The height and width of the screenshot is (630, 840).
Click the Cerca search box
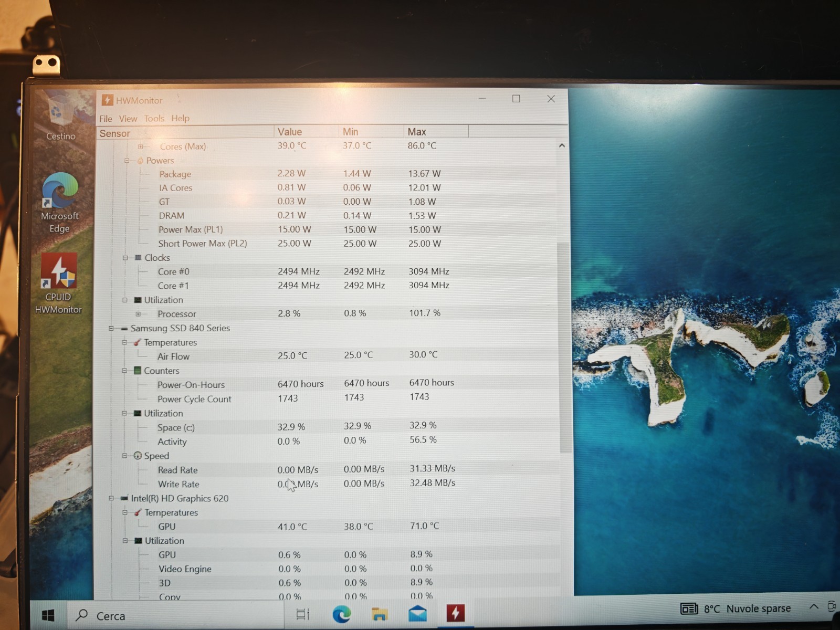[x=176, y=615]
